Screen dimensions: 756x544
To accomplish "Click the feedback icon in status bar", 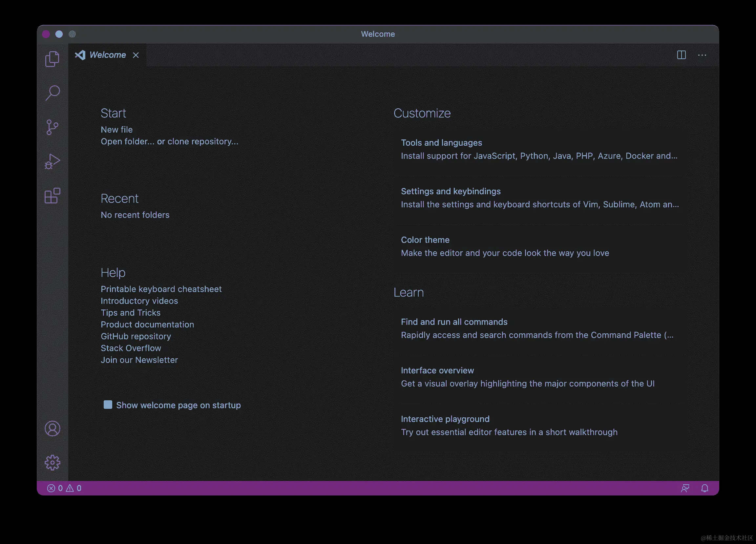I will [685, 488].
